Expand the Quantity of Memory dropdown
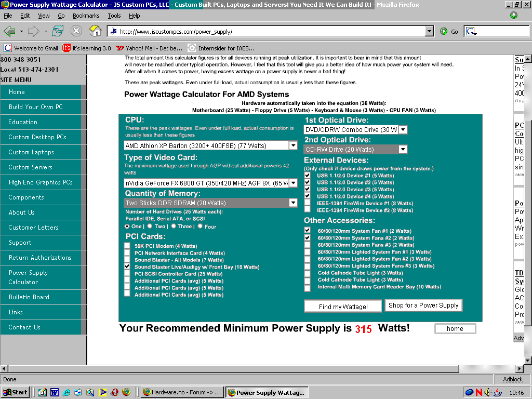Screen dimensions: 532x399 pos(292,203)
